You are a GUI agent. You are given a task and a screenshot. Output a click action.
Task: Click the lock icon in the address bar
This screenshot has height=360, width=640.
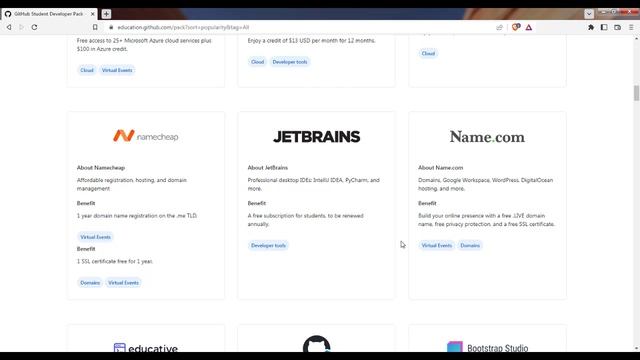(x=111, y=27)
